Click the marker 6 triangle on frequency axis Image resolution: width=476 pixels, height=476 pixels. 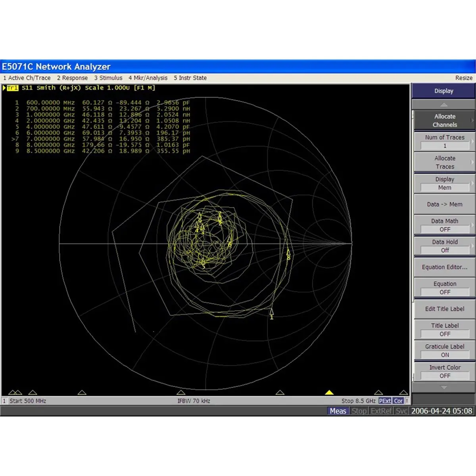(280, 392)
